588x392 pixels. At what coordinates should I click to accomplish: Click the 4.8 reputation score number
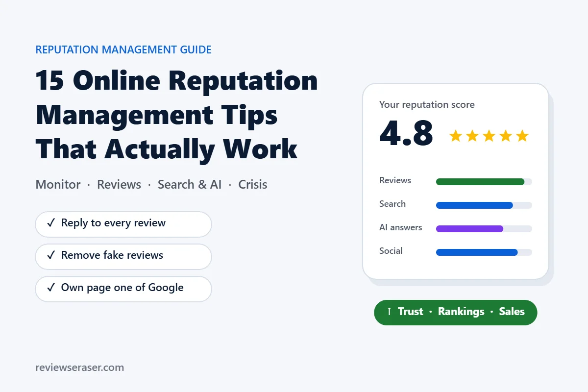pos(407,134)
